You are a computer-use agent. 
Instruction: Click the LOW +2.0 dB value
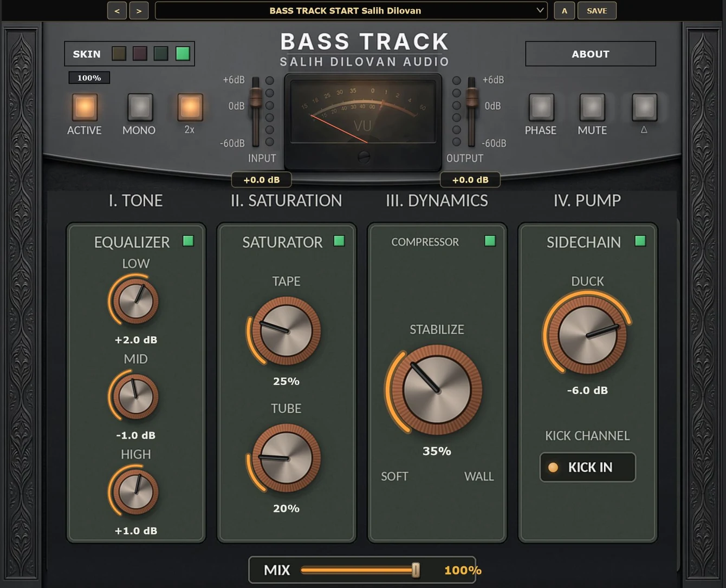click(x=136, y=340)
